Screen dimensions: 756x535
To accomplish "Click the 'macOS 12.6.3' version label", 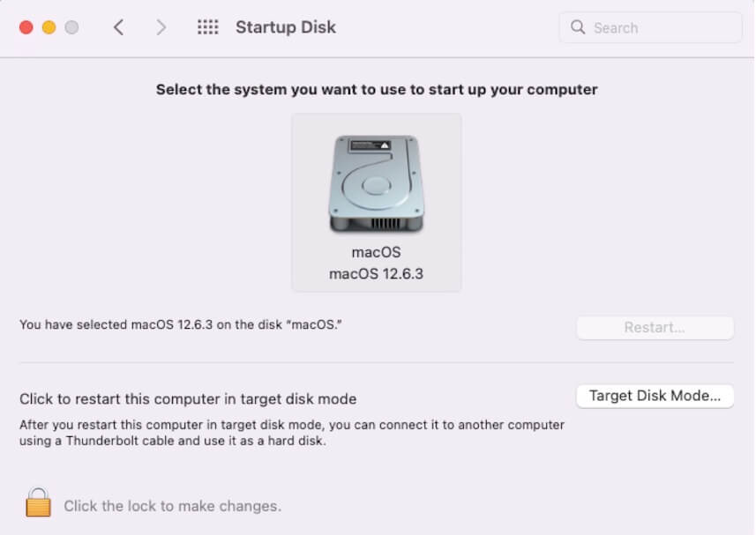I will tap(376, 274).
